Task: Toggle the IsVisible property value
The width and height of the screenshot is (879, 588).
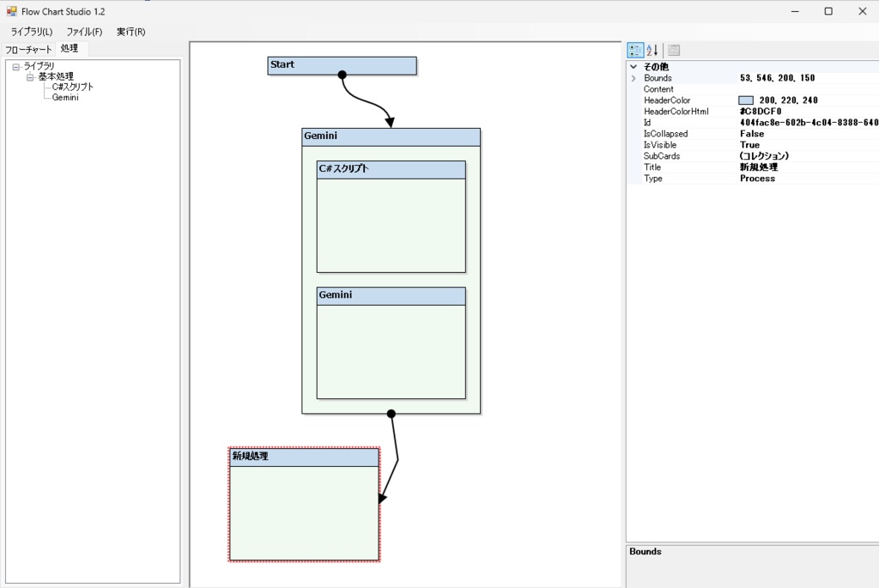Action: (755, 144)
